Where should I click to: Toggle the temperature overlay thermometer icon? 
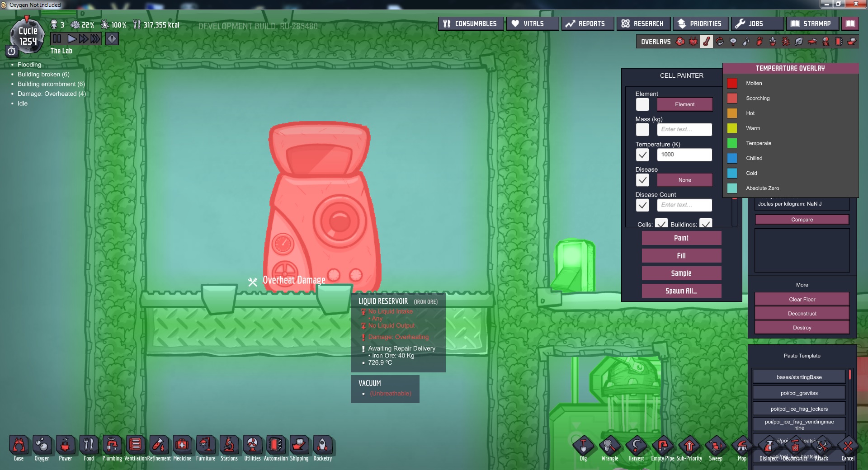point(706,42)
